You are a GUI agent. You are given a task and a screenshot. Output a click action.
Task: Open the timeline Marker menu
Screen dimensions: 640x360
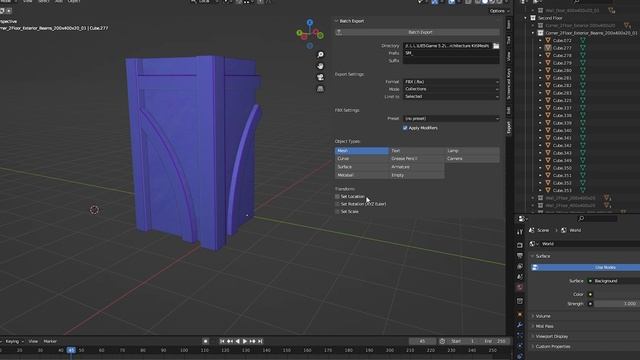(x=50, y=341)
